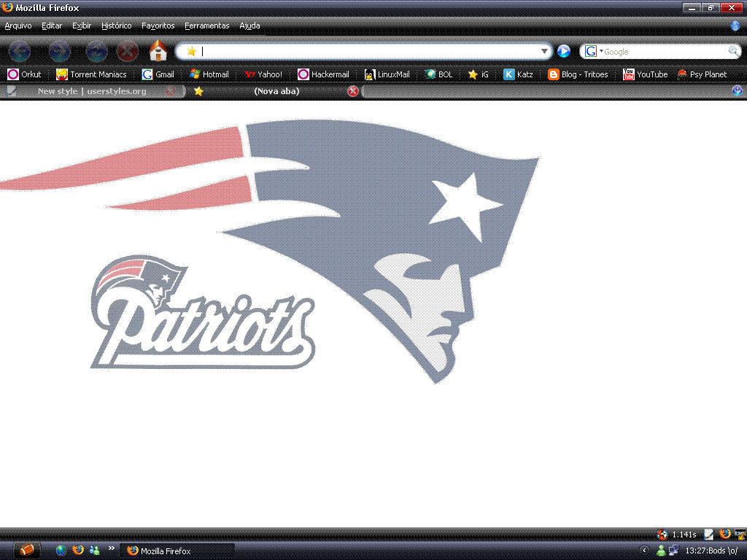Open the Arquivo menu

(x=18, y=26)
